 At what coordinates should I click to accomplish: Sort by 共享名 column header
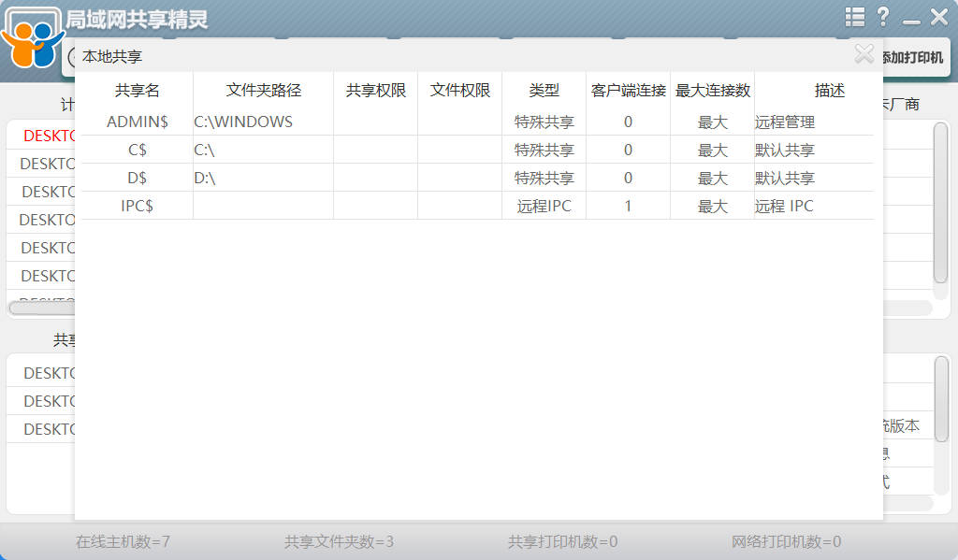137,91
